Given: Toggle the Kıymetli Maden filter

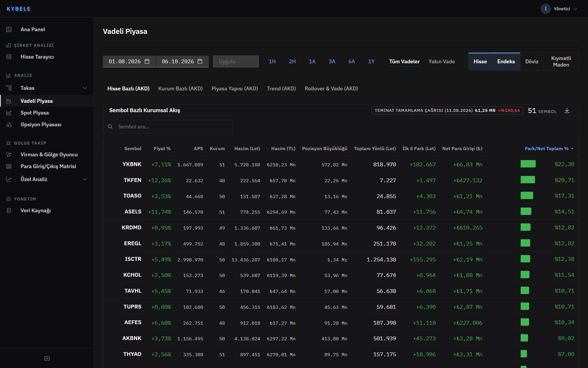Looking at the screenshot, I should [561, 62].
